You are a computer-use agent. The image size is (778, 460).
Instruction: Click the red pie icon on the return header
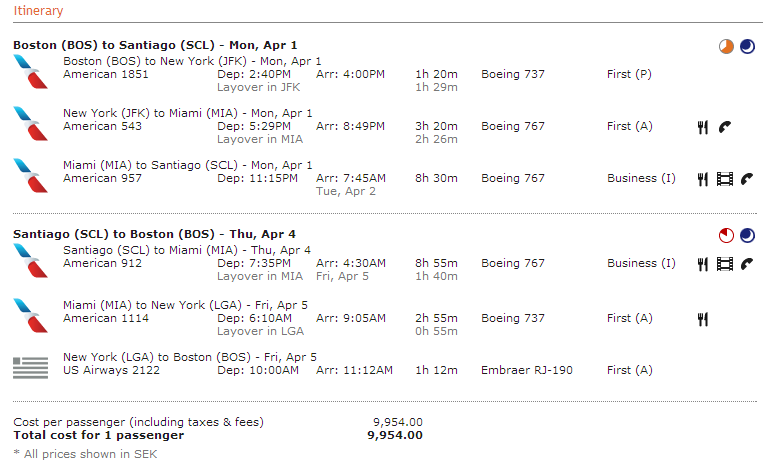(727, 236)
